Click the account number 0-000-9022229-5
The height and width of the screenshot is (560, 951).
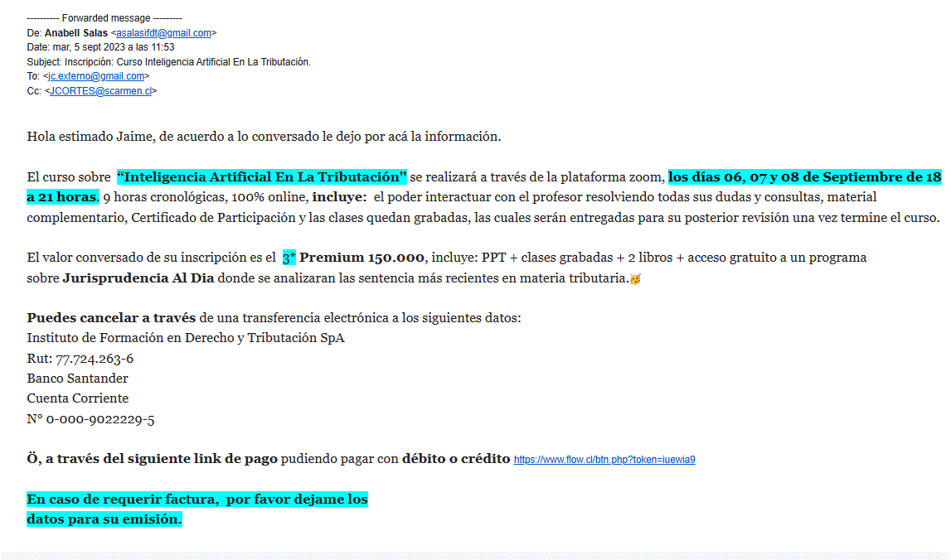coord(99,419)
